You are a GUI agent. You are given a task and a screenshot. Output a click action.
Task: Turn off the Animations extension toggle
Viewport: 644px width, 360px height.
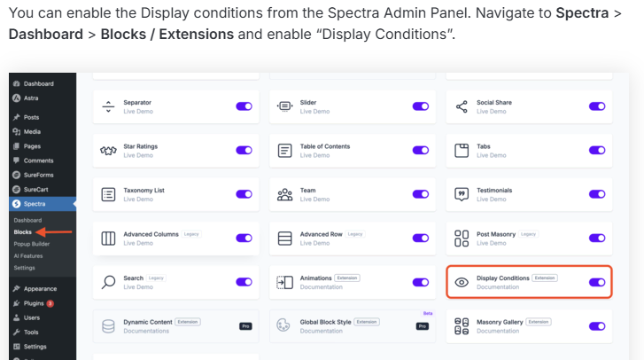pyautogui.click(x=420, y=282)
